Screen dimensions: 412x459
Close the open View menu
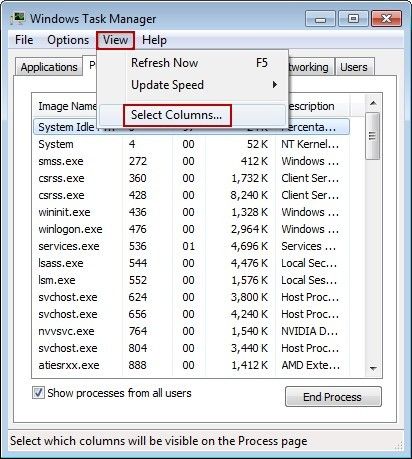pos(115,40)
